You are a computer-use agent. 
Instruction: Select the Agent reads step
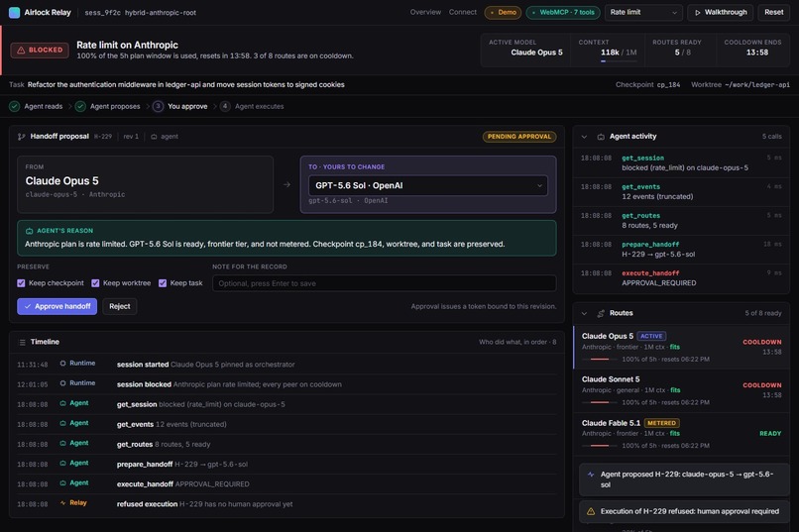click(36, 106)
